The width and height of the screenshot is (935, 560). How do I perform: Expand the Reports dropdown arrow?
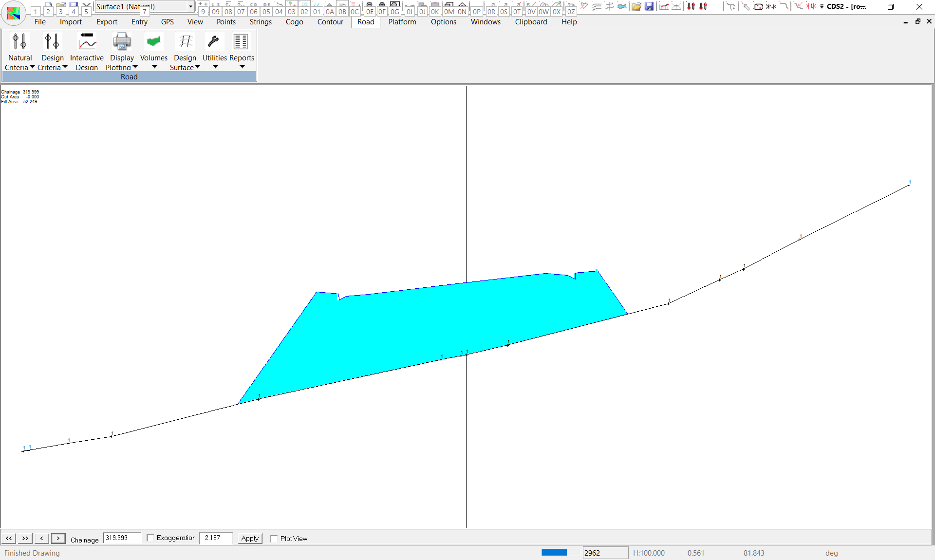point(242,67)
